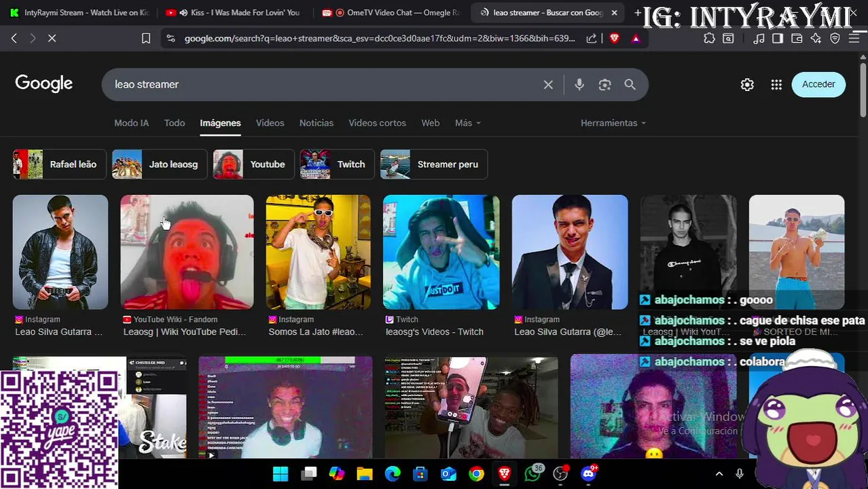This screenshot has height=489, width=868.
Task: Open Discord from the taskbar
Action: (589, 473)
